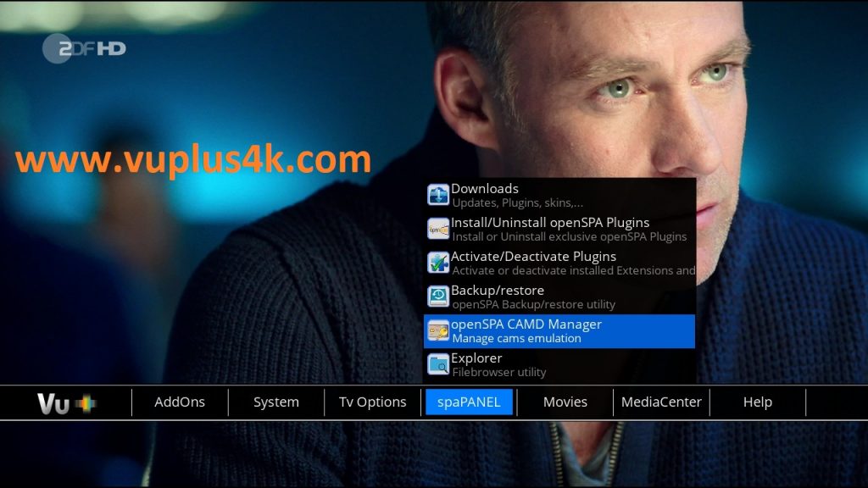Click 'openSPA Backup/restore utility' description
Viewport: 868px width, 488px height.
pos(534,304)
